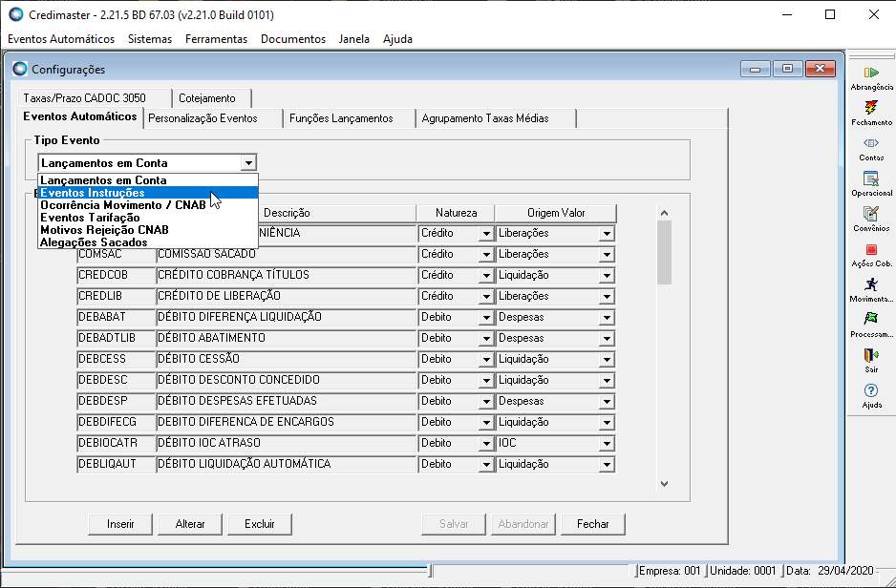Open Natureza dropdown for CREDLIB row

tap(486, 297)
